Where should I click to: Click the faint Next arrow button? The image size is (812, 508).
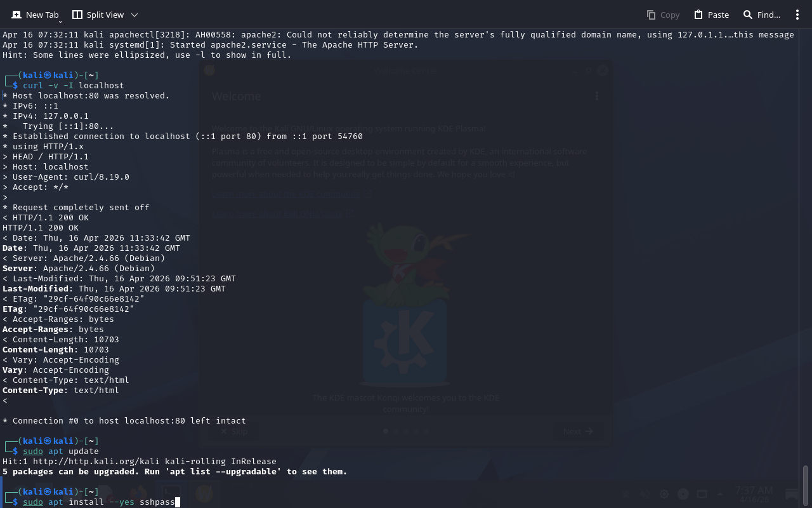[x=578, y=431]
